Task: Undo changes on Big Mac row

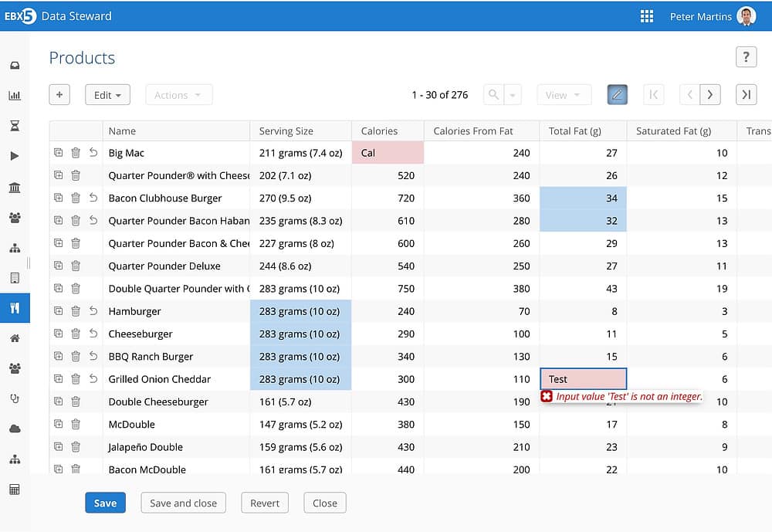Action: pyautogui.click(x=93, y=152)
